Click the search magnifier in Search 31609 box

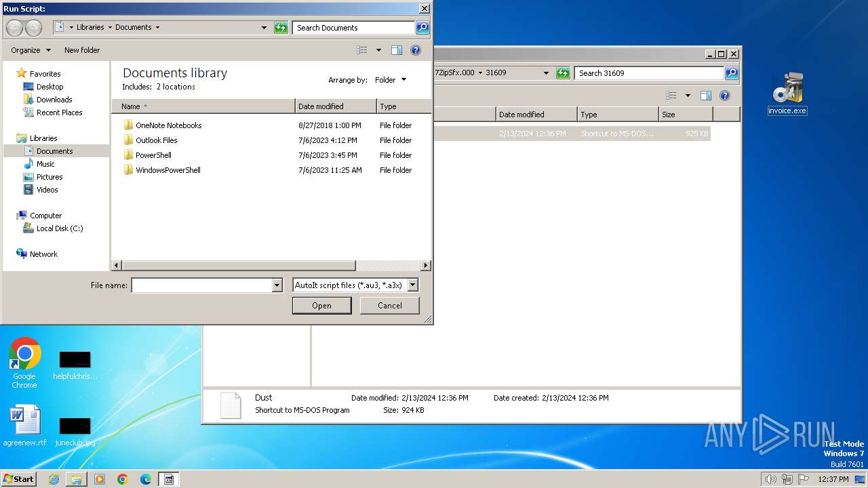pos(732,73)
